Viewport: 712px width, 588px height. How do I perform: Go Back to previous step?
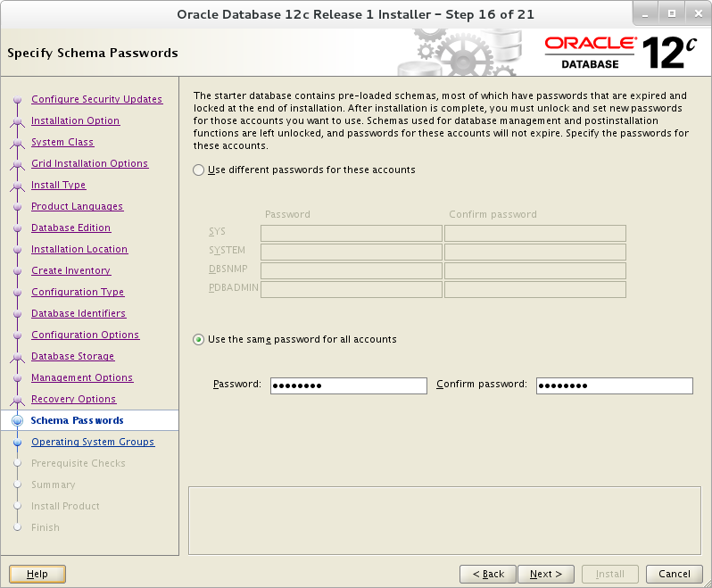pyautogui.click(x=488, y=574)
